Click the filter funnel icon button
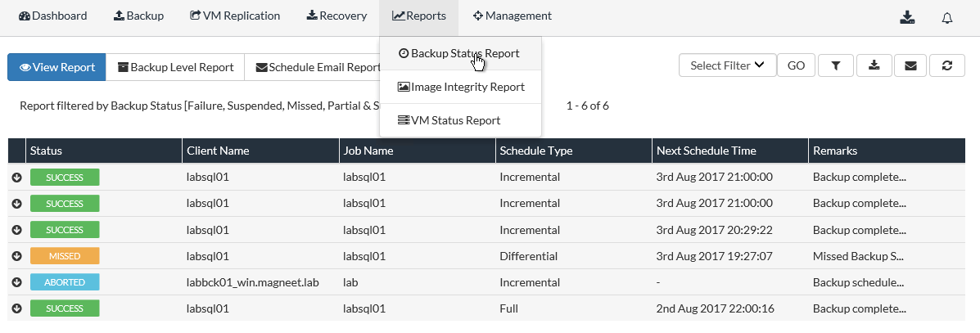Screen dimensions: 980x333 point(835,66)
